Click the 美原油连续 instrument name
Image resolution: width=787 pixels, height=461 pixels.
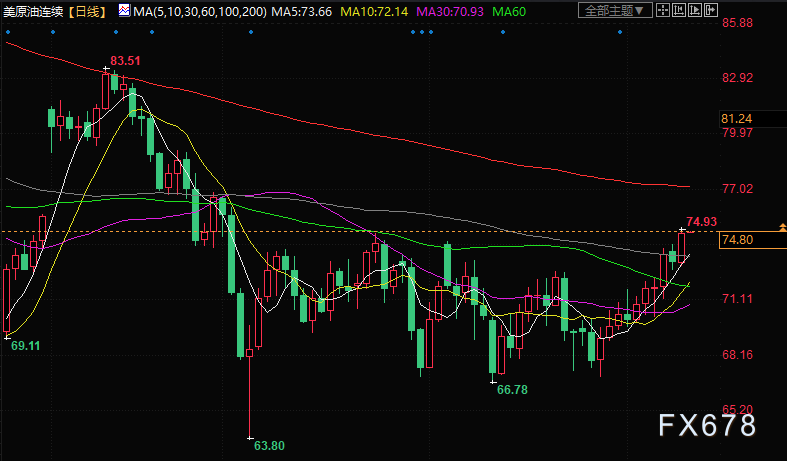(33, 11)
